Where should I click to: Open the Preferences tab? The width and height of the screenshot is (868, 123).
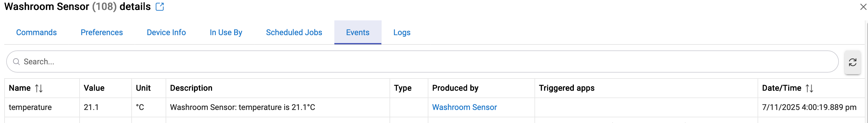[101, 32]
